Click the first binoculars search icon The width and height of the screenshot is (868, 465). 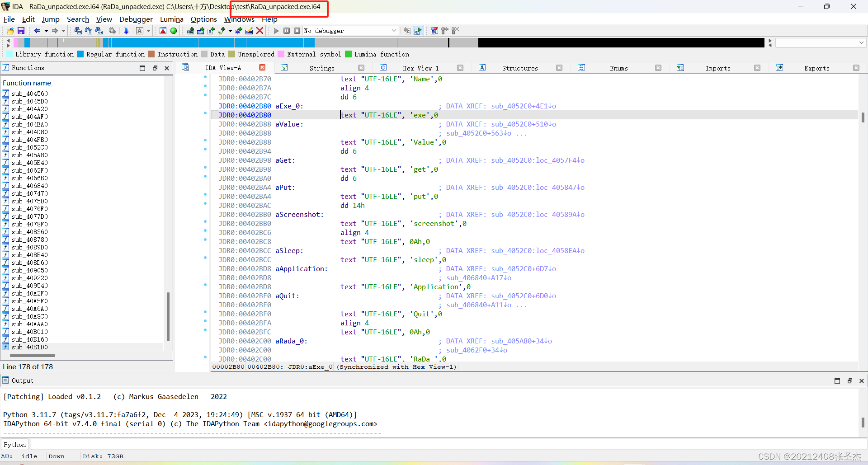[x=78, y=31]
